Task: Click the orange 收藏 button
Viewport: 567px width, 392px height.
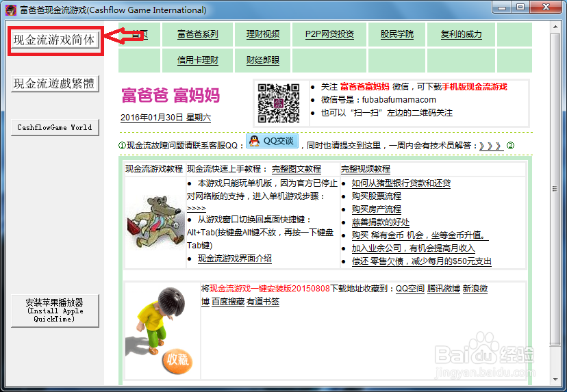Action: (177, 360)
